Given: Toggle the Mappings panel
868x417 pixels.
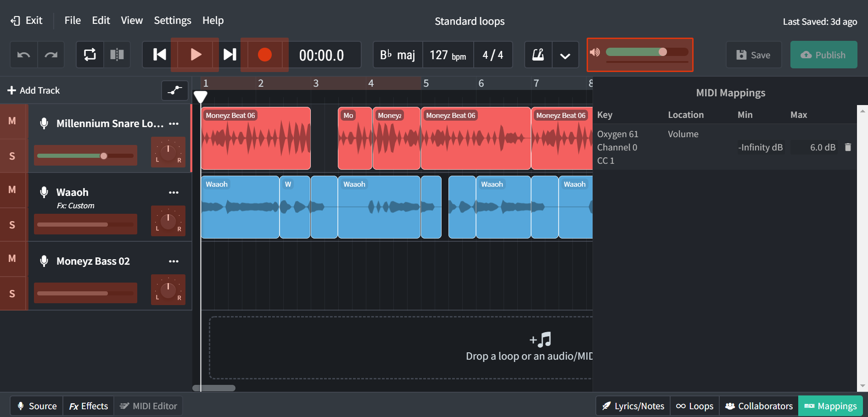Looking at the screenshot, I should click(x=830, y=406).
